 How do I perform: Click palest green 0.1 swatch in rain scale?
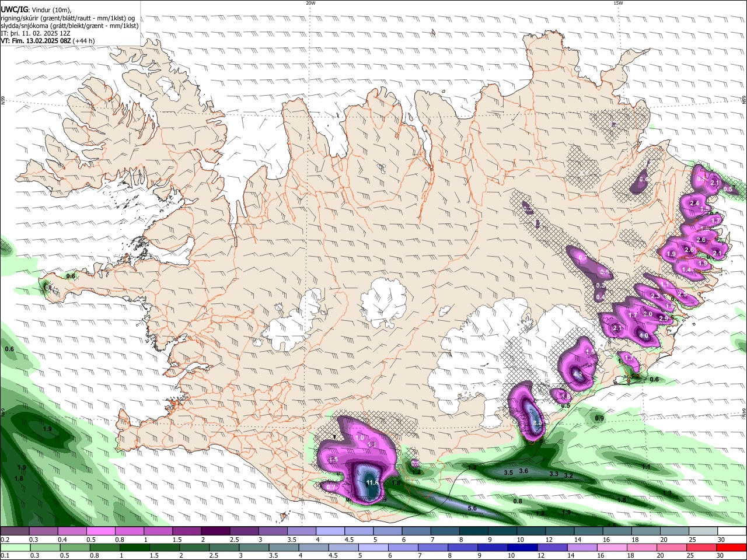coord(16,547)
